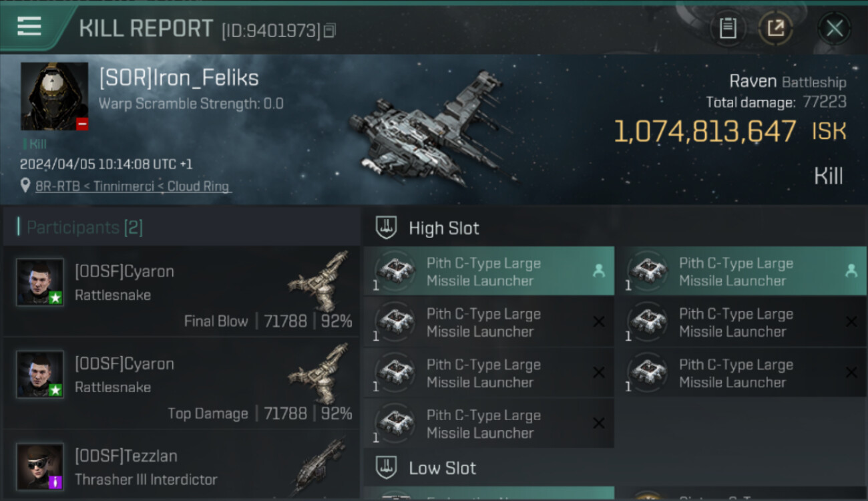This screenshot has height=501, width=868.
Task: Click X mark on second-row left launcher
Action: click(x=598, y=322)
